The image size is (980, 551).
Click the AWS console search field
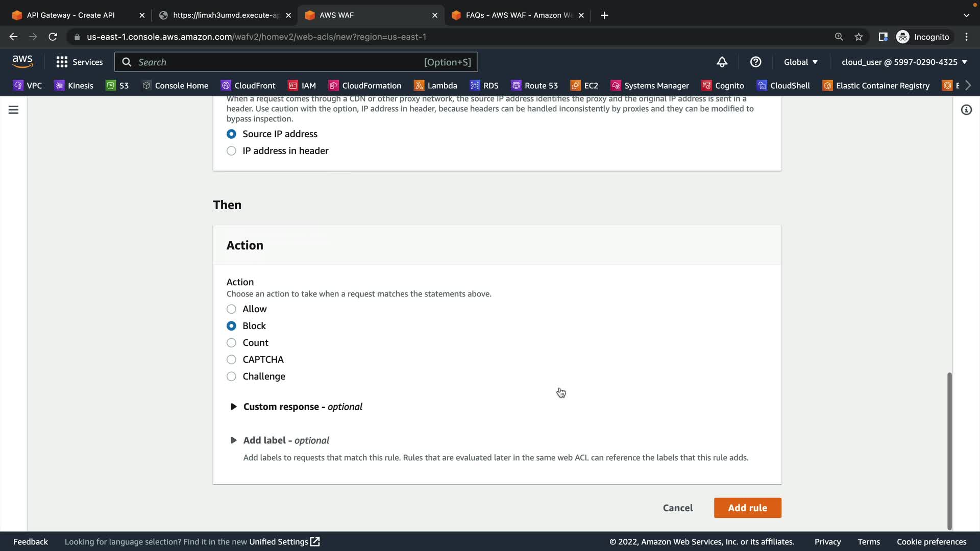[x=281, y=62]
